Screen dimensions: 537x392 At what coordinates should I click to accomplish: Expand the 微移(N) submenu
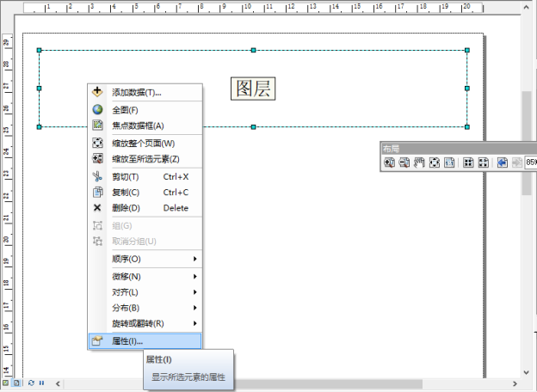click(145, 277)
